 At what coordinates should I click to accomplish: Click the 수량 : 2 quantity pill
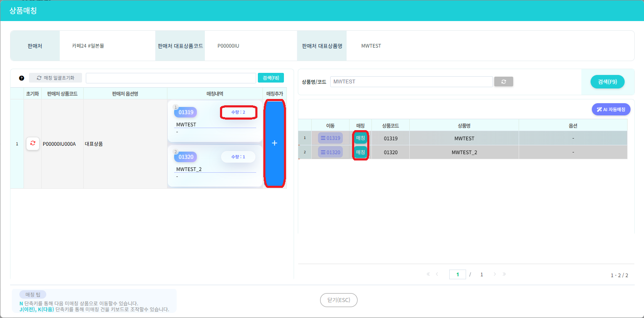click(238, 112)
